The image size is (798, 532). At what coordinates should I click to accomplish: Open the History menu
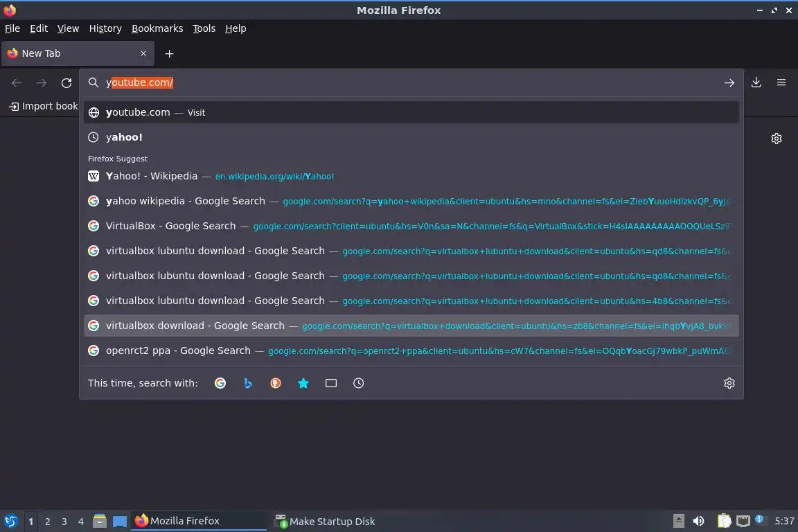click(x=105, y=28)
